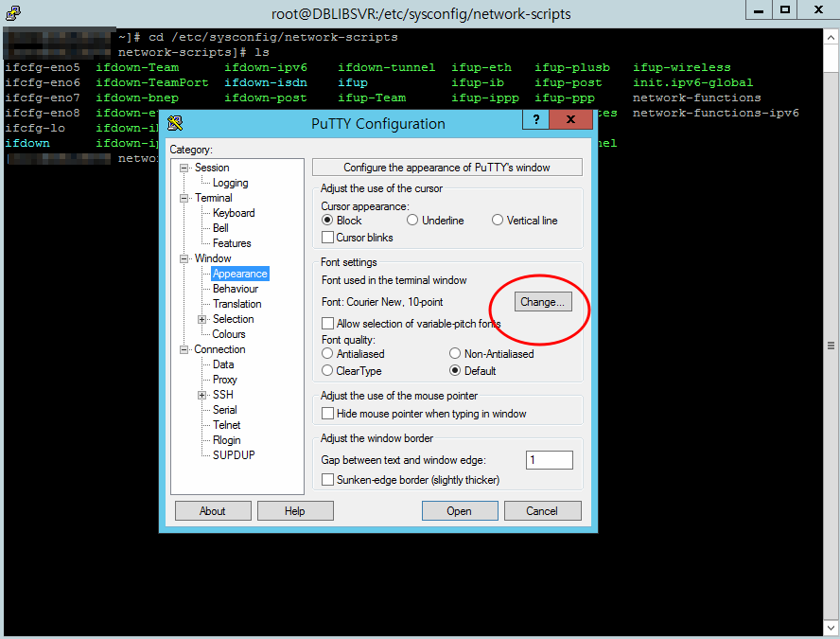This screenshot has height=639, width=840.
Task: Collapse the Connection tree node
Action: pyautogui.click(x=184, y=349)
